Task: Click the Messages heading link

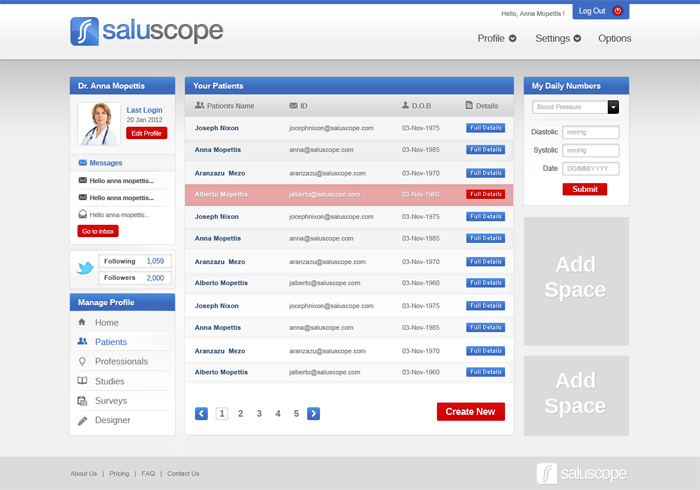Action: point(106,163)
